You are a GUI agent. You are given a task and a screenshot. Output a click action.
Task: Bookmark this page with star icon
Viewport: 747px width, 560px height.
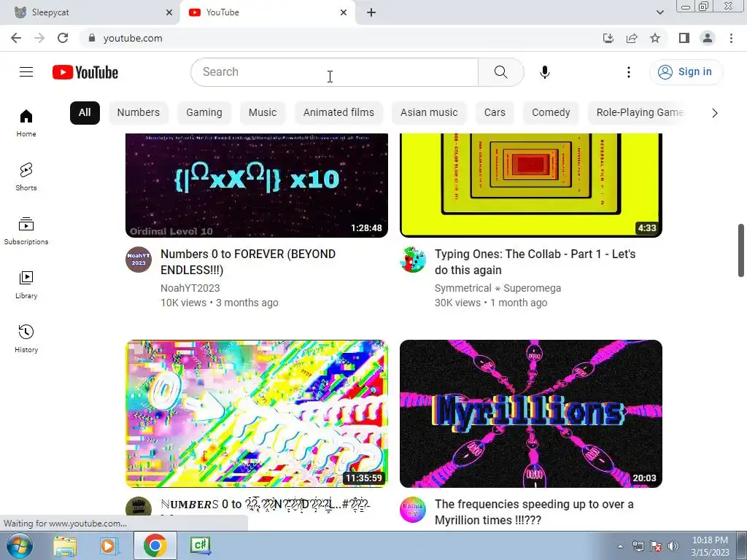point(655,38)
